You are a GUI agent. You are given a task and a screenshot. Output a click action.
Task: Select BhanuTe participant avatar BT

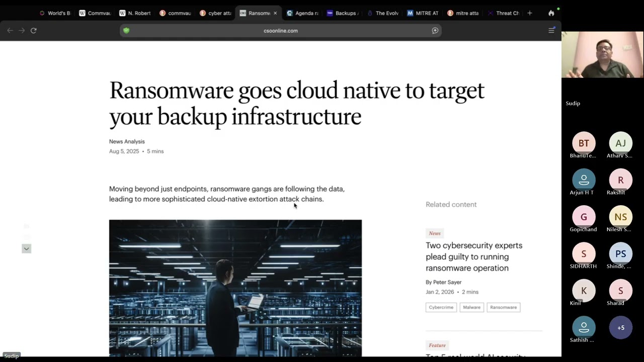coord(584,143)
